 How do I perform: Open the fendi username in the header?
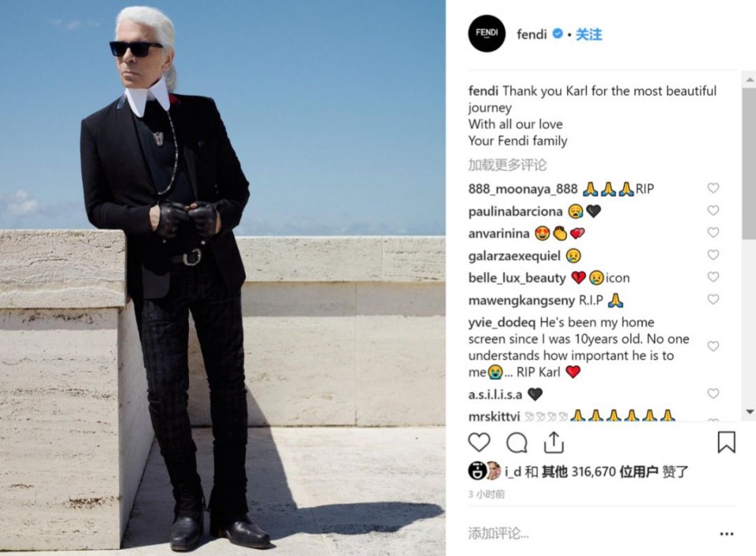(532, 34)
